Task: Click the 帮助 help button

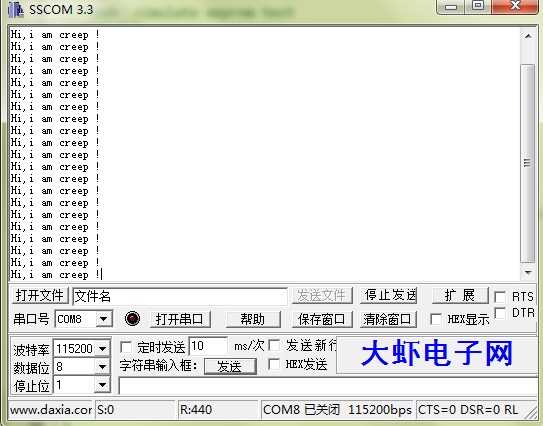Action: (253, 319)
